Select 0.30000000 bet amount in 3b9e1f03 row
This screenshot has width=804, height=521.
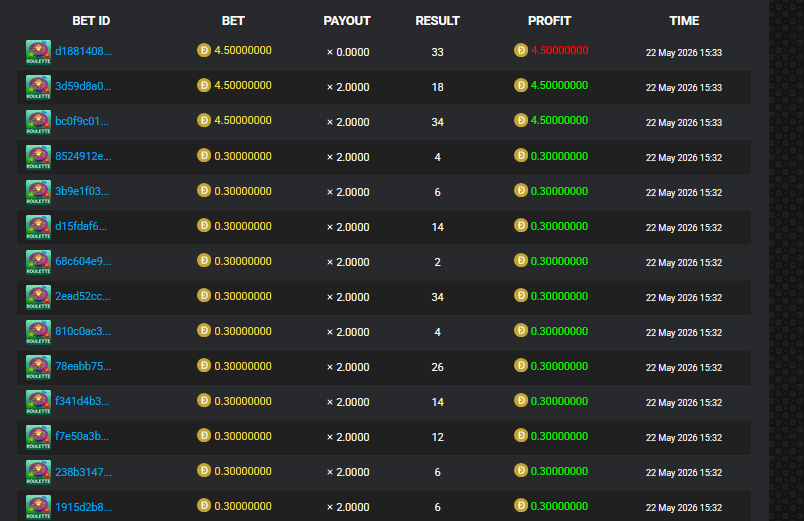(x=243, y=191)
